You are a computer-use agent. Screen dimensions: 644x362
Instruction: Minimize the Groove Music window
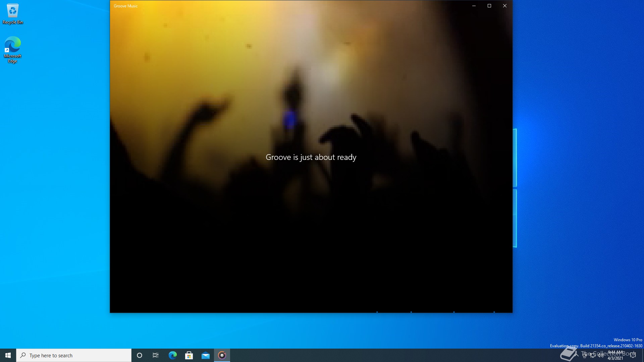pos(474,6)
